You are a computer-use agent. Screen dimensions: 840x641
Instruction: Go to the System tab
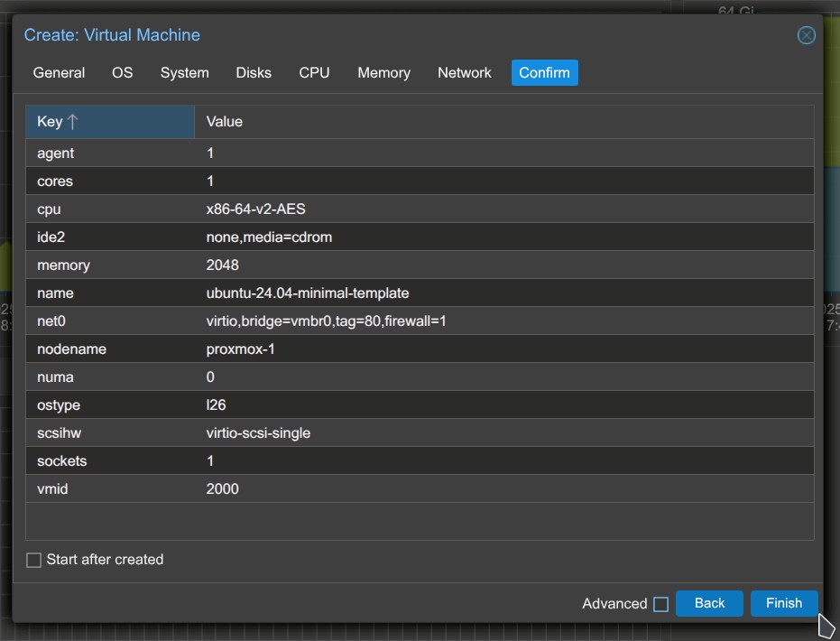[x=184, y=73]
